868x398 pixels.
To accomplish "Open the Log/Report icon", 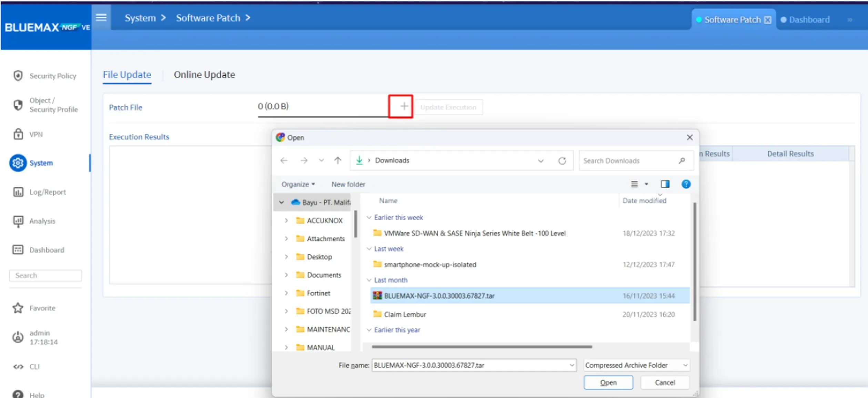I will (x=18, y=192).
